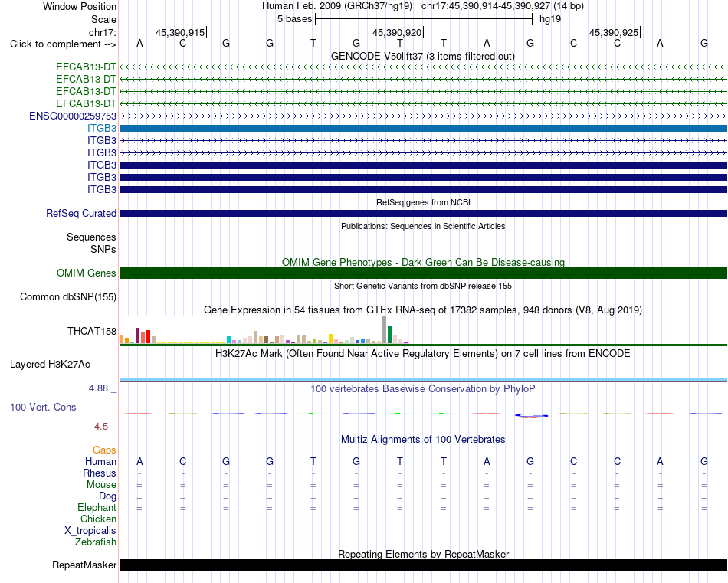This screenshot has height=583, width=728.
Task: Click the RepeatMasker label
Action: tap(84, 565)
